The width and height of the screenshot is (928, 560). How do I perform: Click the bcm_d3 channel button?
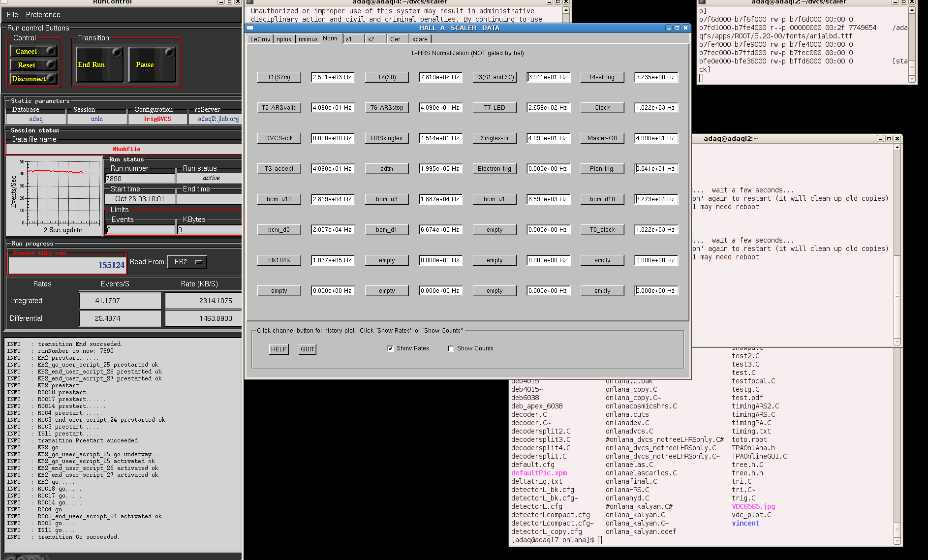coord(279,230)
